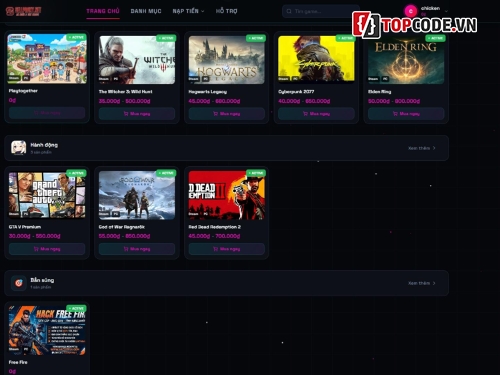Open the Red Dead Redemption 2 thumbnail
500x375 pixels.
[227, 195]
